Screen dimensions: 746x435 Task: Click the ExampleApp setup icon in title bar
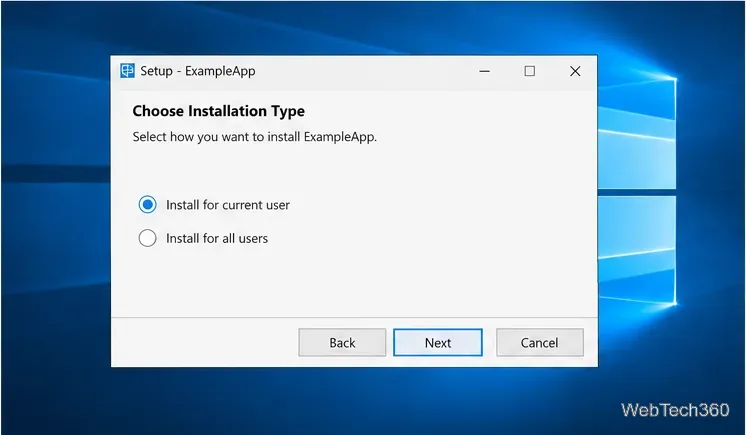pyautogui.click(x=127, y=71)
